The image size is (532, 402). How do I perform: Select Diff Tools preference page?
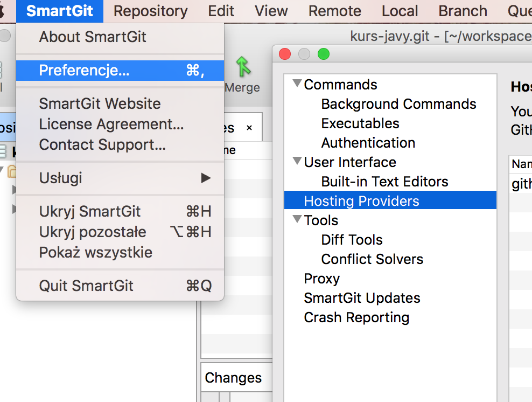pos(352,239)
